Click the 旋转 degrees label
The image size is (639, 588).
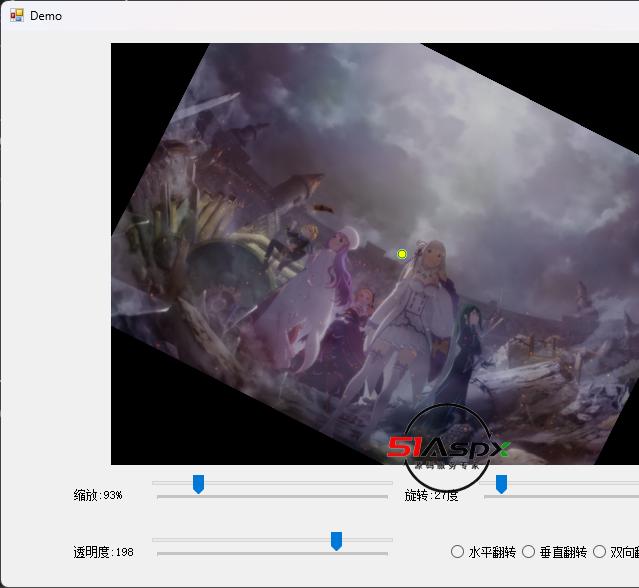431,496
